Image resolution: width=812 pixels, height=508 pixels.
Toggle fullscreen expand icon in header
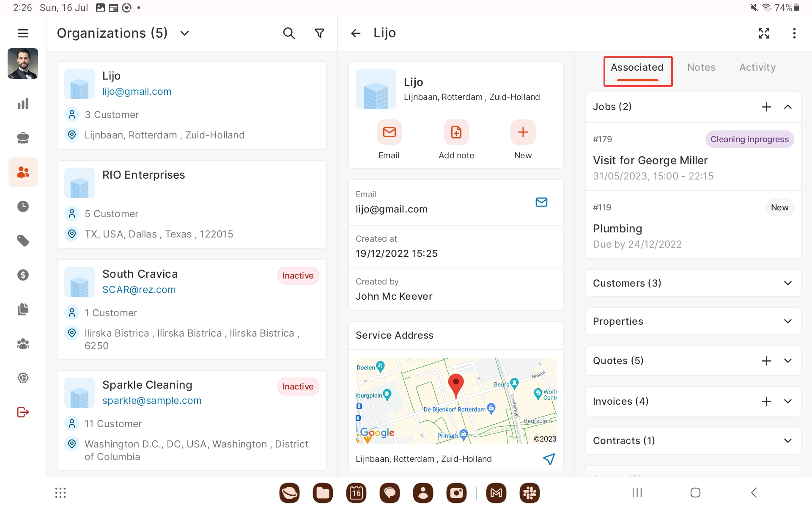point(764,33)
